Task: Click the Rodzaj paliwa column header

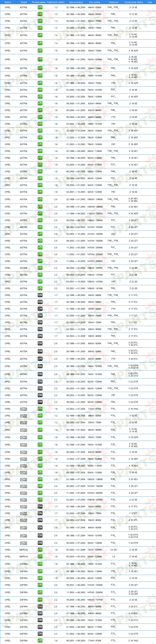Action: click(39, 2)
